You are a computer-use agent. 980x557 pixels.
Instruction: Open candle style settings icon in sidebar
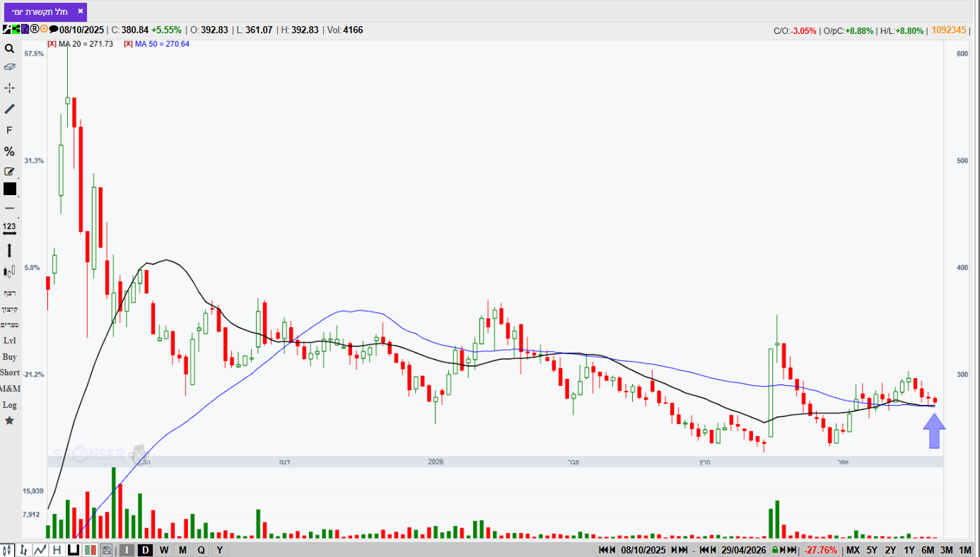click(x=9, y=271)
